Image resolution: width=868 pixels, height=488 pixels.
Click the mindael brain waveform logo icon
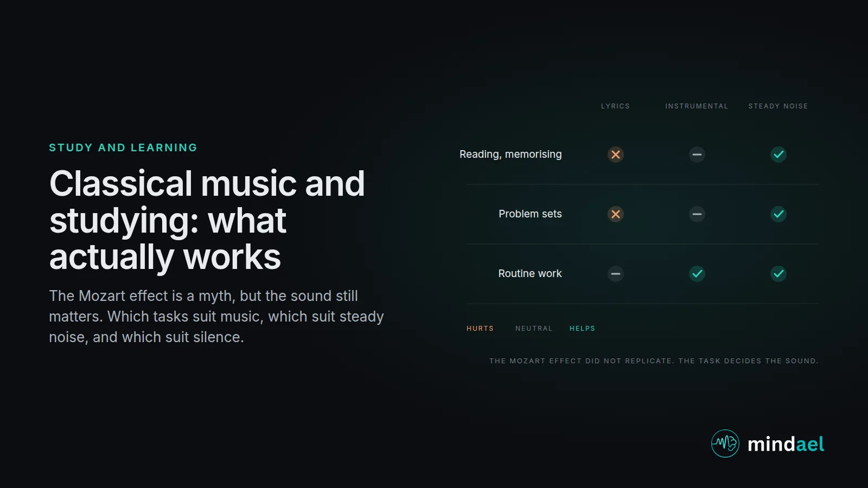pos(725,444)
